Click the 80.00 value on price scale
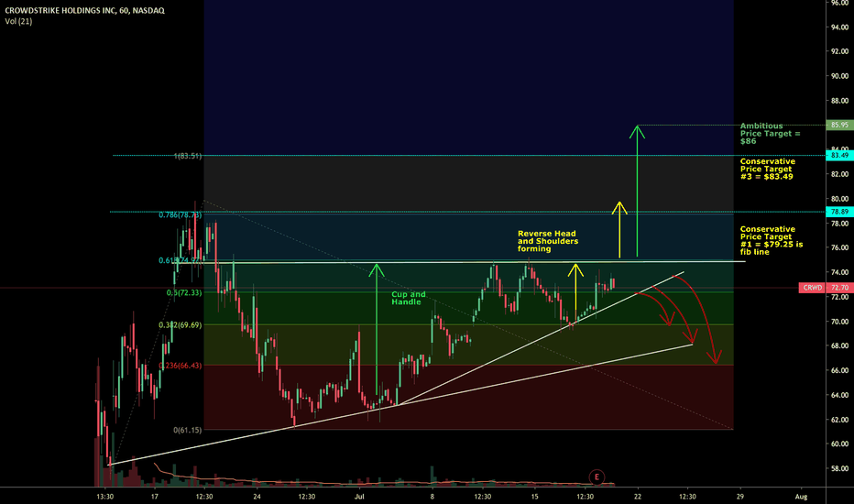 tap(839, 199)
